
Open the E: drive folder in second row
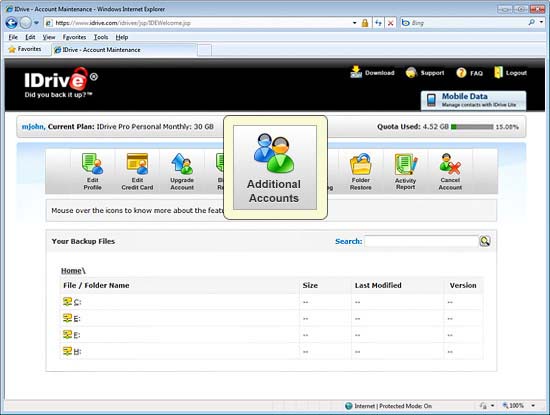pos(72,318)
